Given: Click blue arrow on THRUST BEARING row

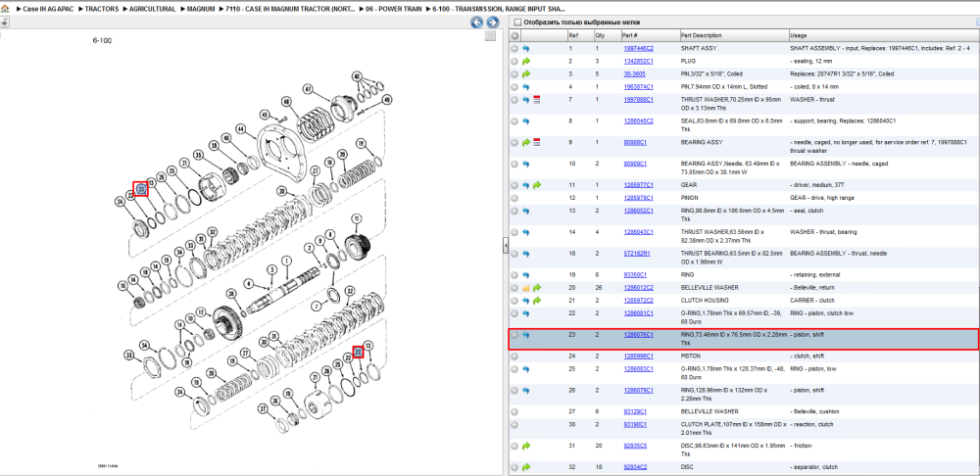Looking at the screenshot, I should pos(525,254).
